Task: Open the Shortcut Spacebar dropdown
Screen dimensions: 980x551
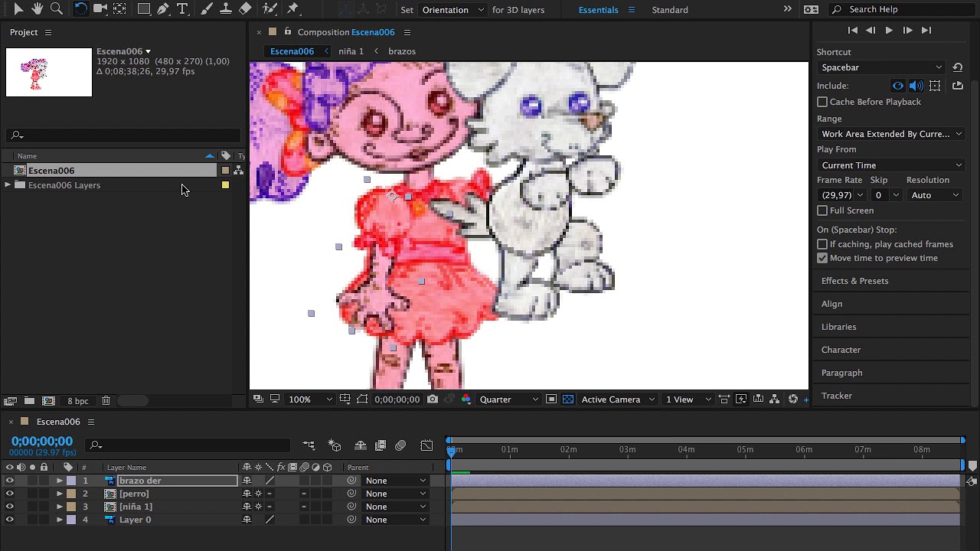Action: click(x=881, y=67)
